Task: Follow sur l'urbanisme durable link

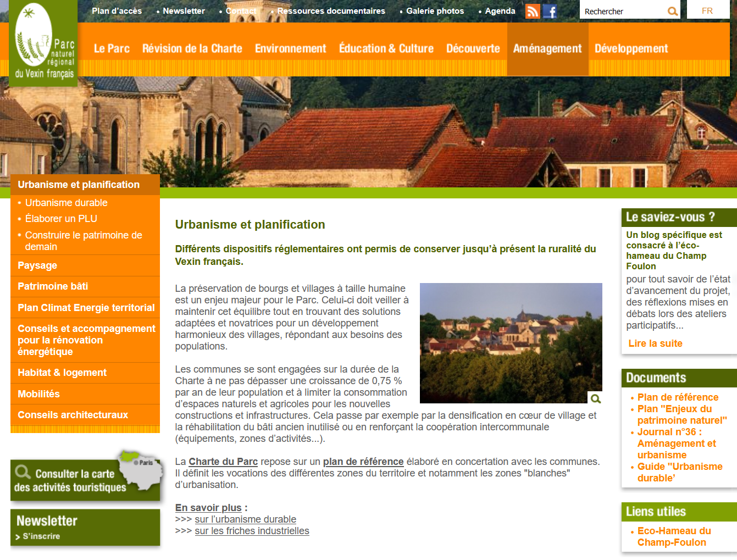Action: click(x=245, y=519)
